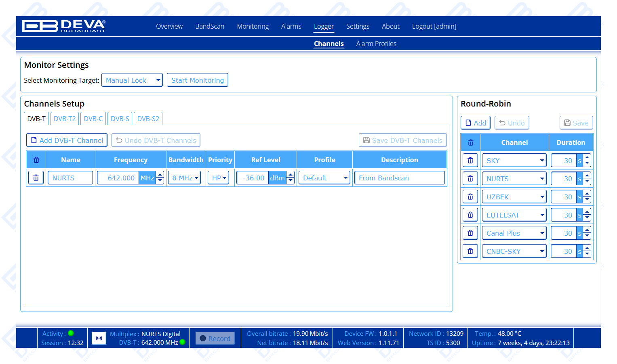Open the BandScan menu
This screenshot has height=364, width=617.
click(x=209, y=26)
